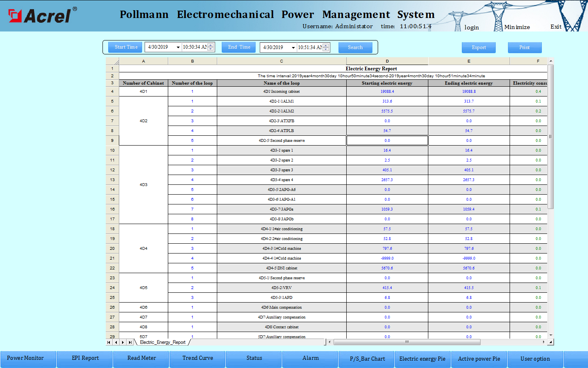
Task: Export the electric energy report
Action: (479, 47)
